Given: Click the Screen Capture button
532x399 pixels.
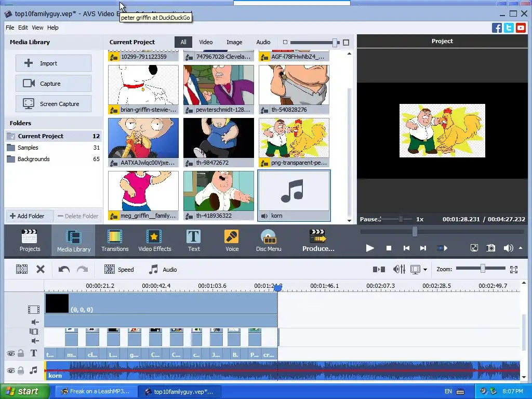Looking at the screenshot, I should (x=54, y=104).
